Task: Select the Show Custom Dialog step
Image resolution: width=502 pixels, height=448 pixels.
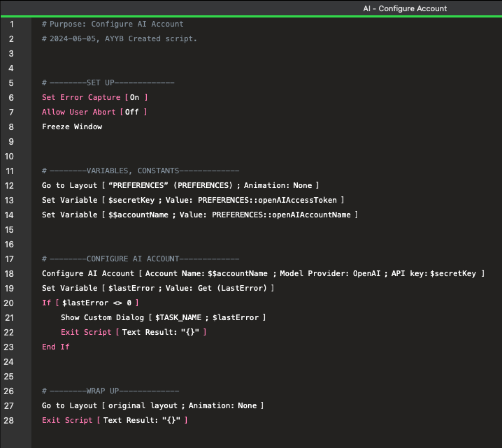Action: [102, 317]
